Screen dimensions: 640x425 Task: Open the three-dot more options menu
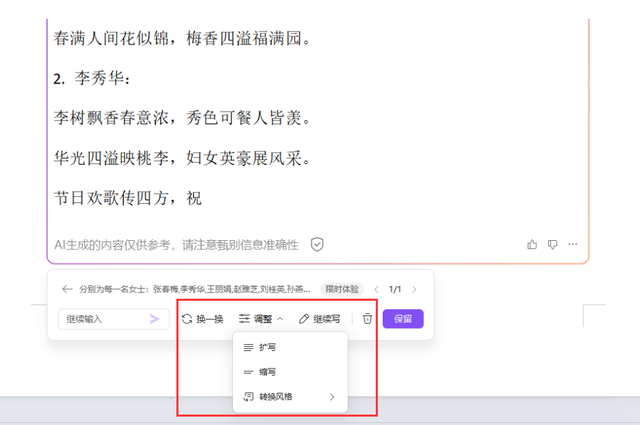[573, 244]
